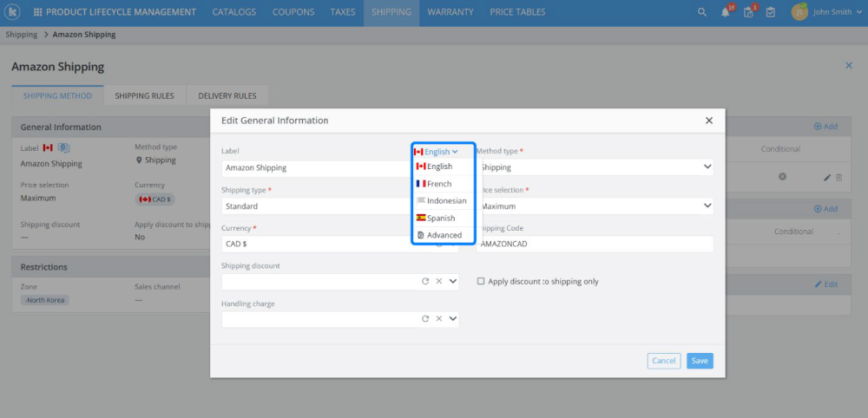Click the translation icon beside Label
This screenshot has height=418, width=868.
click(x=63, y=147)
